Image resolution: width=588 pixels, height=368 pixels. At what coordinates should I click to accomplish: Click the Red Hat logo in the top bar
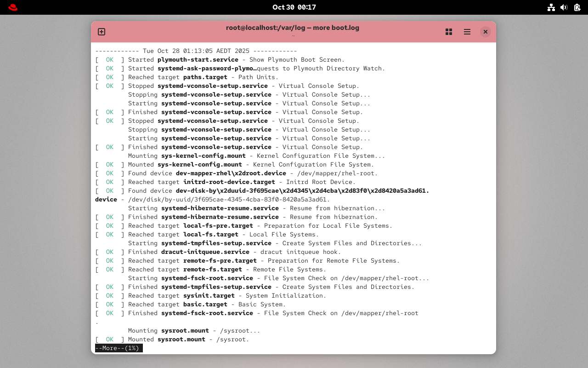(x=12, y=7)
